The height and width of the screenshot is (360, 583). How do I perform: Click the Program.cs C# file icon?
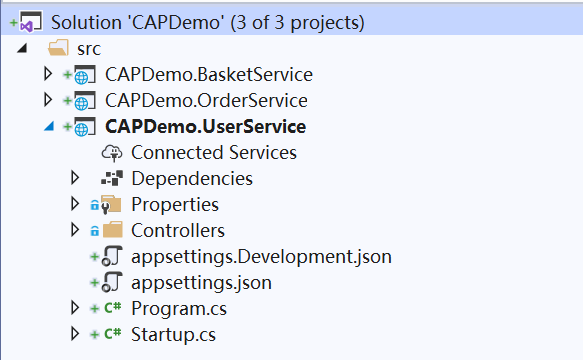coord(113,308)
